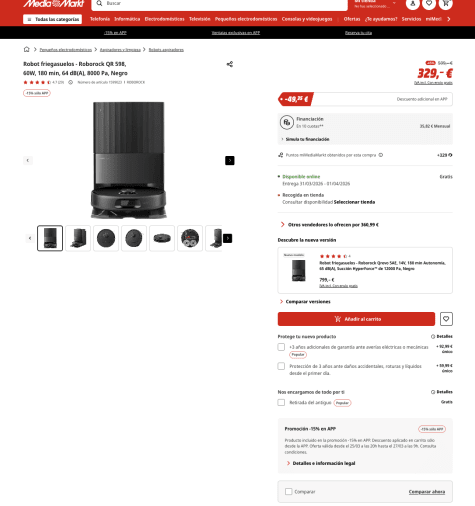Open the Informática category menu
Image resolution: width=475 pixels, height=506 pixels.
point(127,19)
